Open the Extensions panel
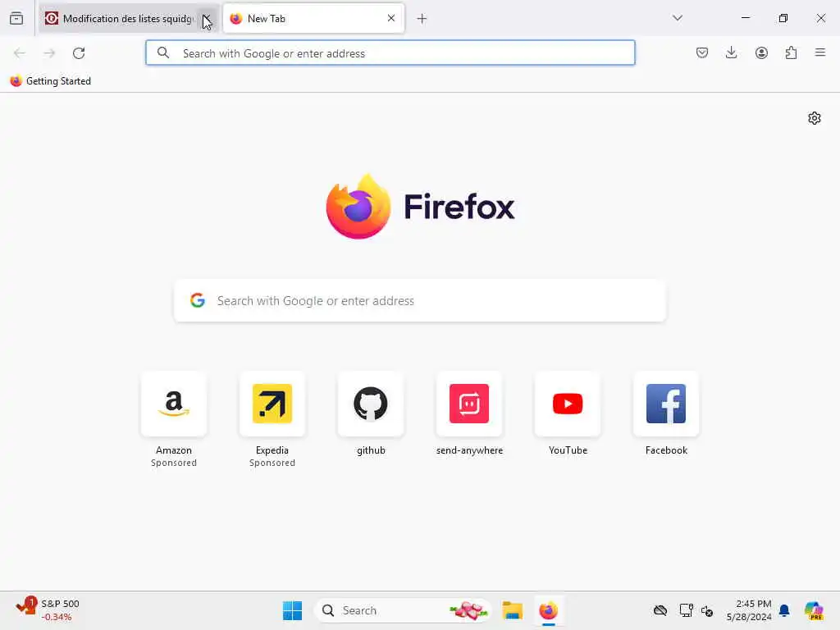 (791, 52)
